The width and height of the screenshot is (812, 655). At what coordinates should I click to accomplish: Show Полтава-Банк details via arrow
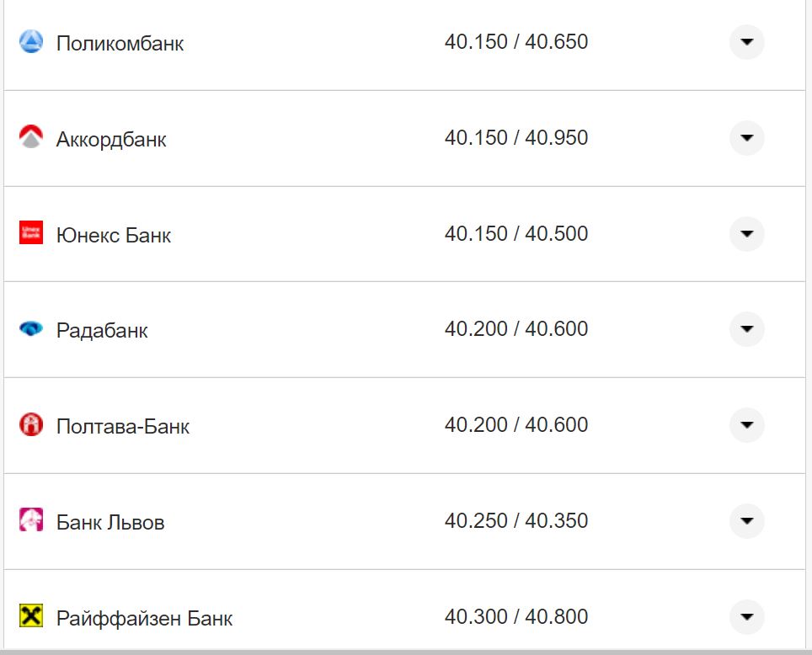pos(746,425)
